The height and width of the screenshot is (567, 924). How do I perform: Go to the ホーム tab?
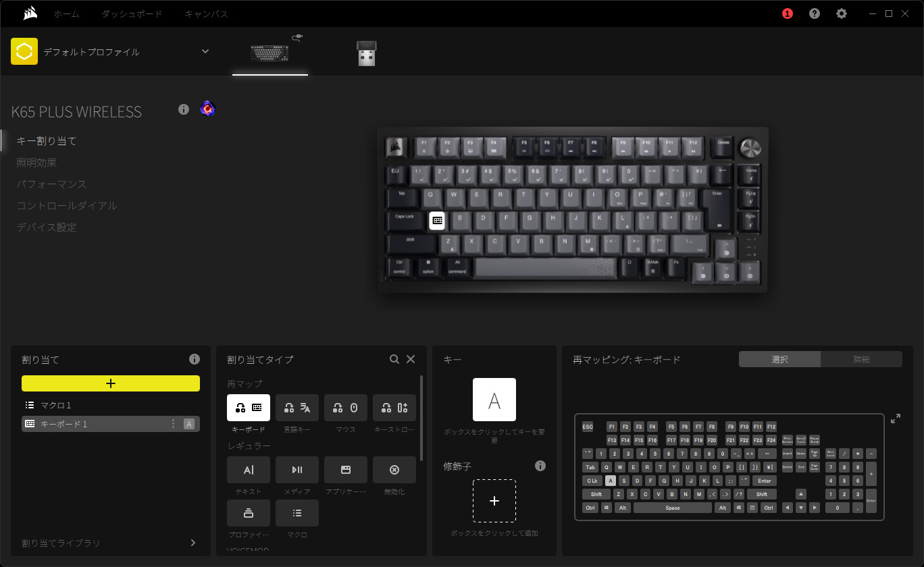point(66,13)
